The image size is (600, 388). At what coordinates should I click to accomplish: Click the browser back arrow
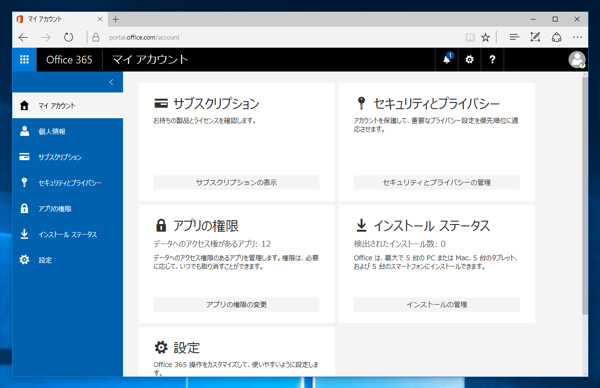click(23, 37)
